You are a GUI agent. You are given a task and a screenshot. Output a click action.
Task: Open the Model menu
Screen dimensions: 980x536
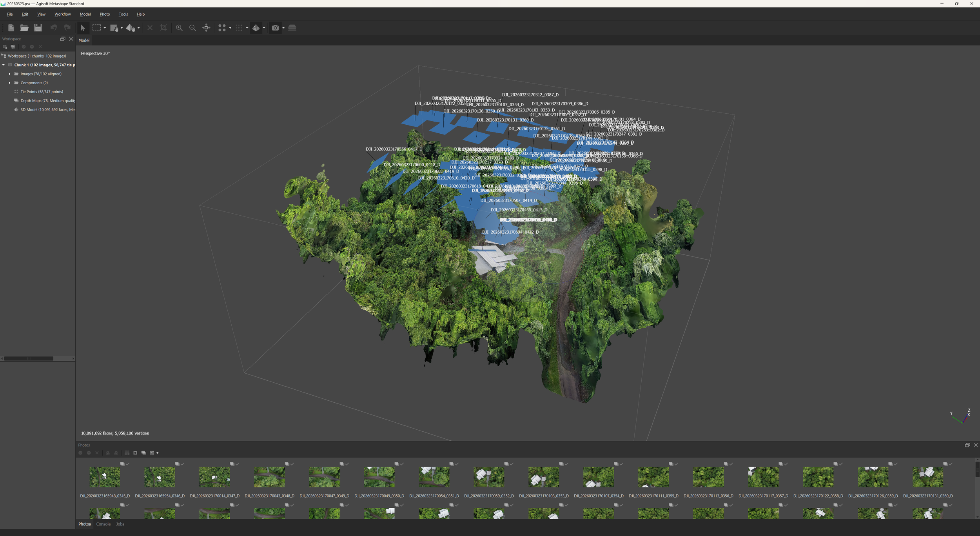pos(85,14)
